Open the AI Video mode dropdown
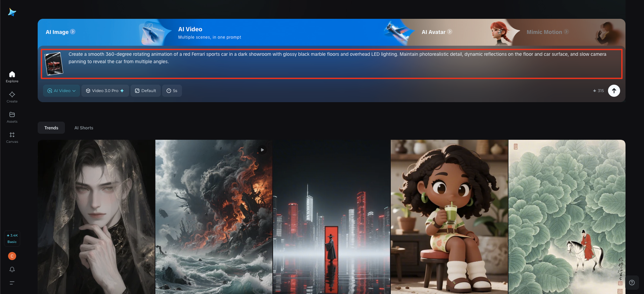 [x=62, y=91]
